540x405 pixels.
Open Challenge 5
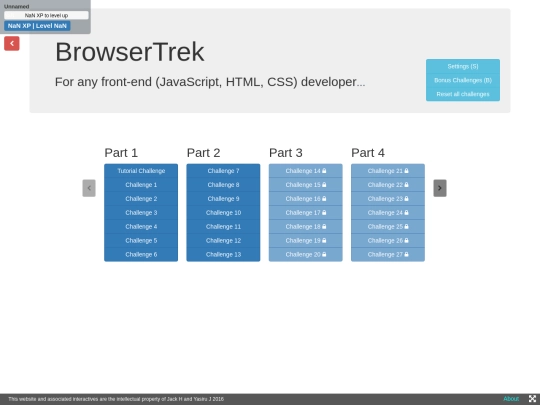click(141, 240)
